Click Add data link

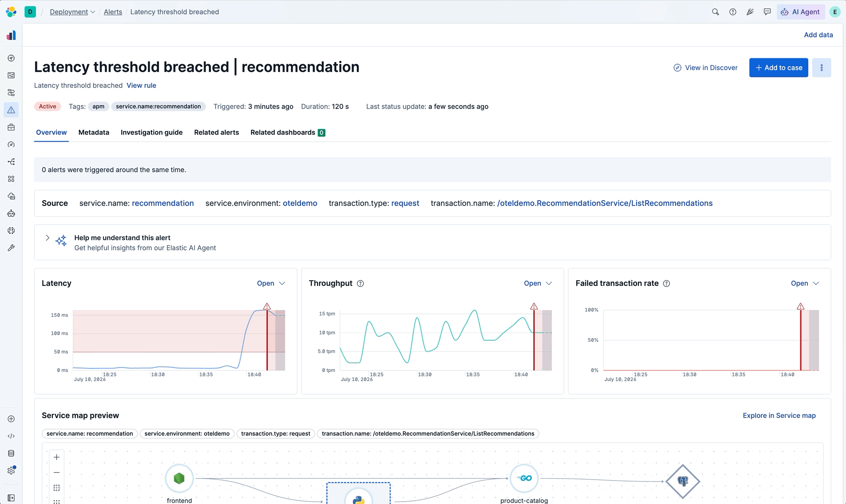818,35
